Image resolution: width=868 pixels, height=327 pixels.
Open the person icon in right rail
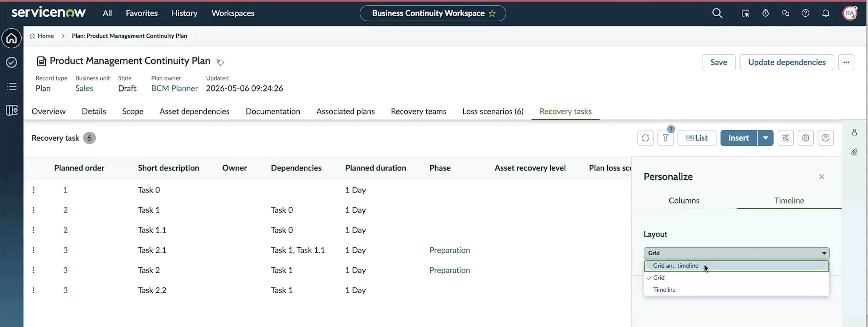click(854, 132)
